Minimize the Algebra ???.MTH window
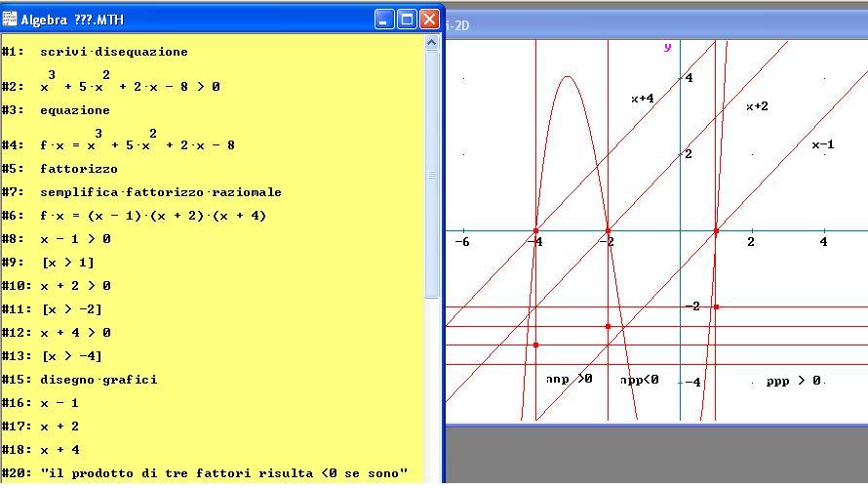 pyautogui.click(x=383, y=20)
